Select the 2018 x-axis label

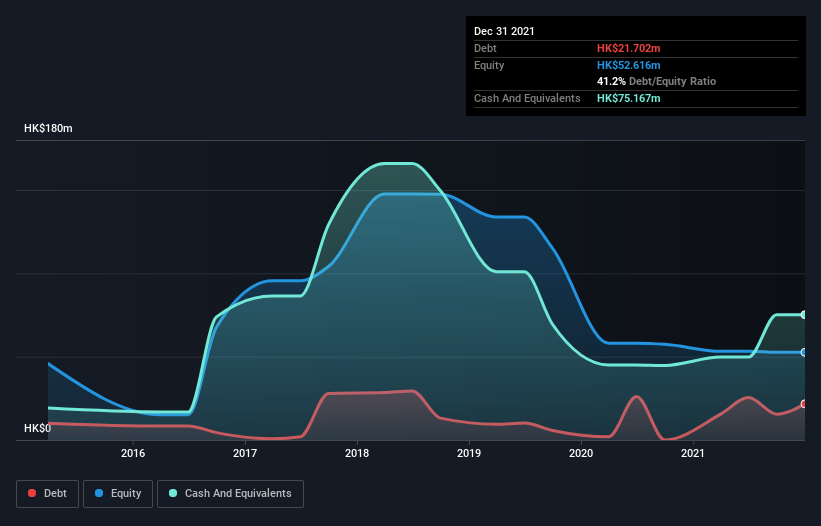coord(357,453)
